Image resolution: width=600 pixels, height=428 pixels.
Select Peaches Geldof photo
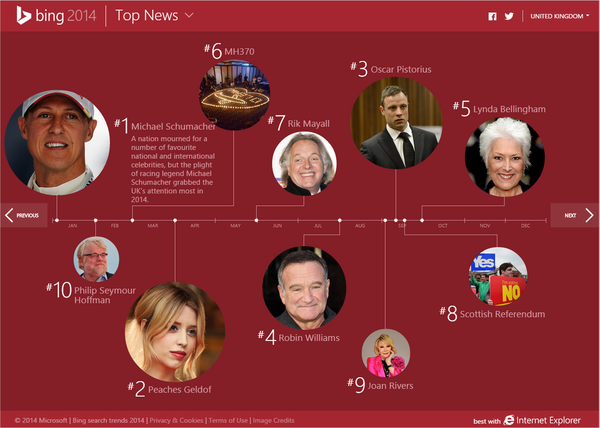tap(175, 332)
